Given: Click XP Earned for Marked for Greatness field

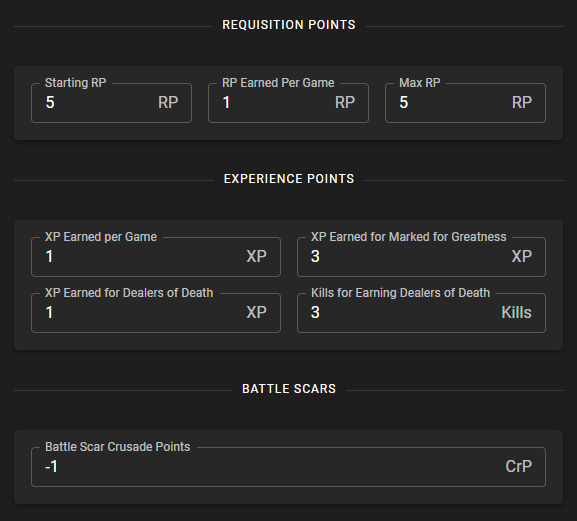Looking at the screenshot, I should 421,257.
